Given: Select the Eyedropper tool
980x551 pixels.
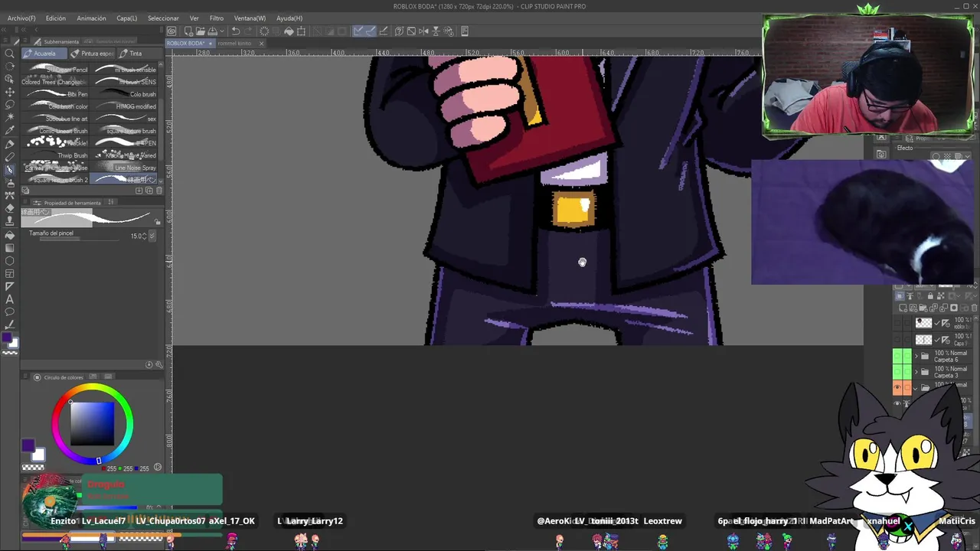Looking at the screenshot, I should (10, 131).
